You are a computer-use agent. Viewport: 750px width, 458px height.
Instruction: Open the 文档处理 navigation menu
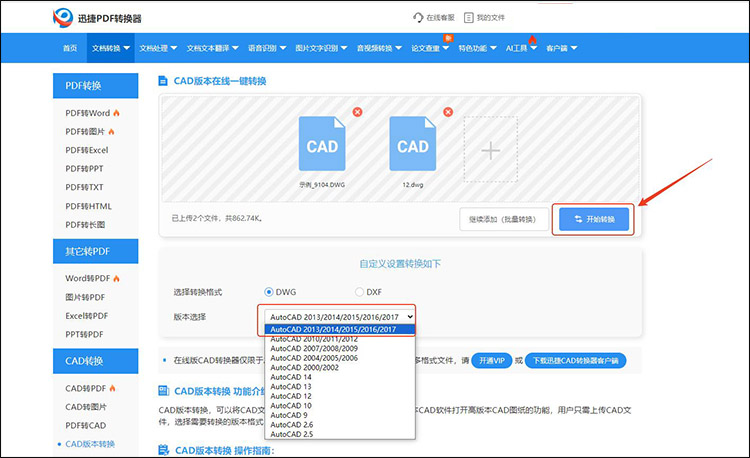tap(158, 48)
